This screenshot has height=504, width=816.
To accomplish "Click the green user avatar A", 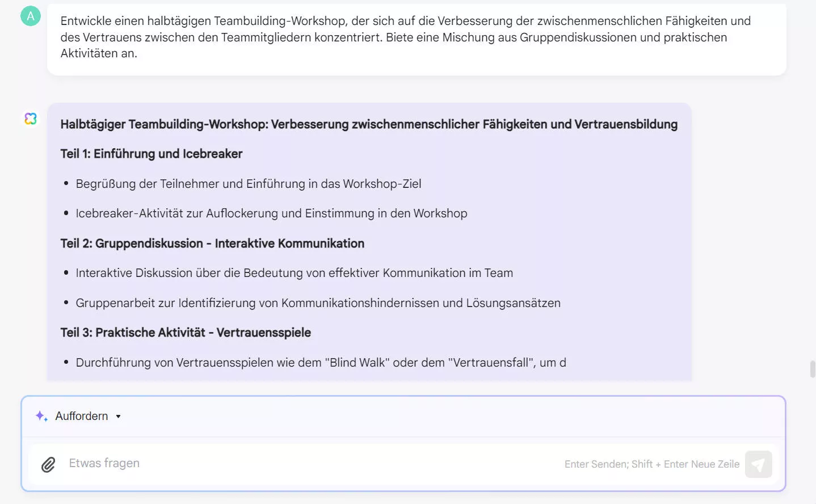I will tap(30, 16).
